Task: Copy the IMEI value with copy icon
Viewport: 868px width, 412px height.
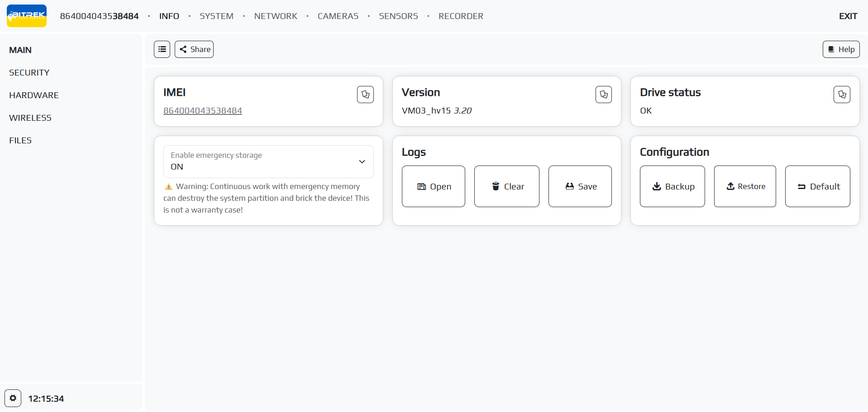Action: point(365,95)
